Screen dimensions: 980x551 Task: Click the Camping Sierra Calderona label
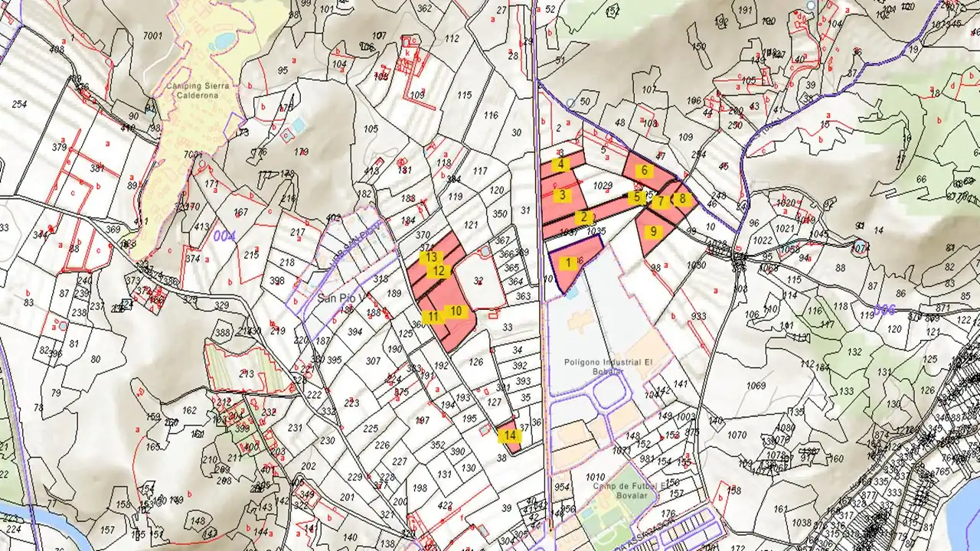coord(198,91)
